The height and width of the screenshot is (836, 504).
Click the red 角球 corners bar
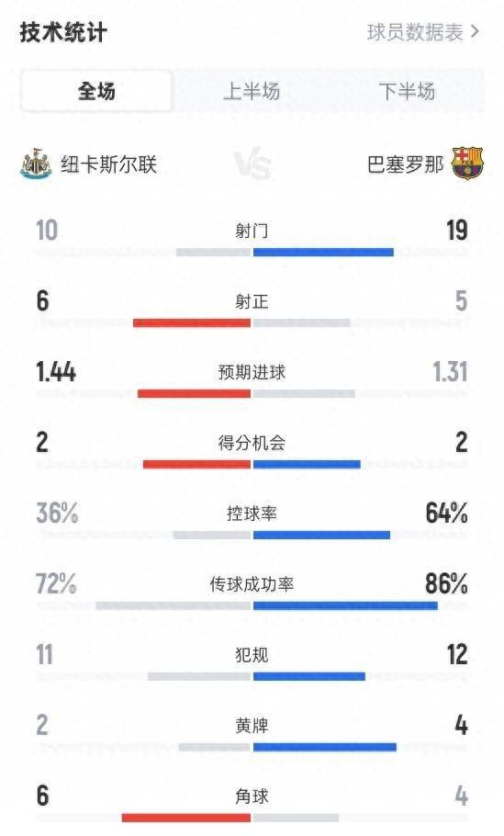coord(186,819)
